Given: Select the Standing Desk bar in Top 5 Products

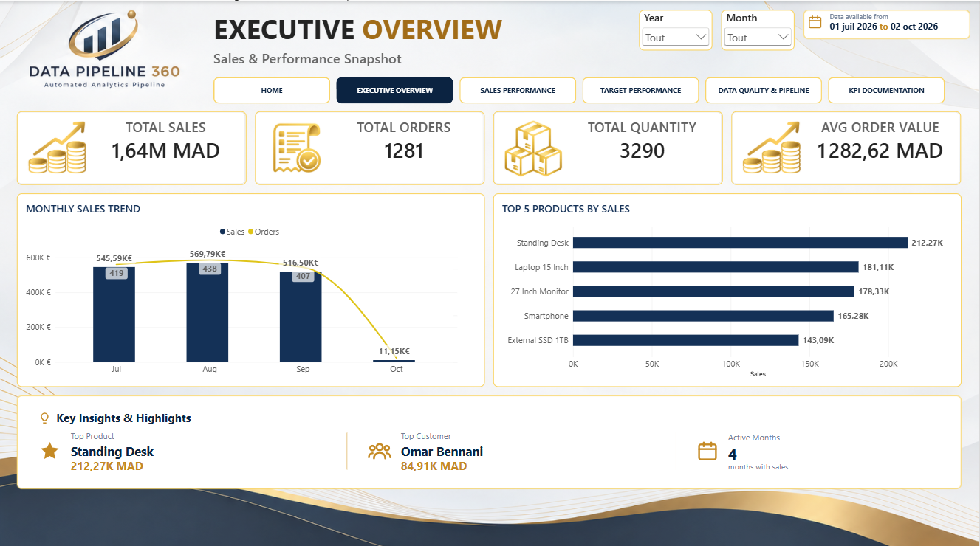Looking at the screenshot, I should coord(740,243).
